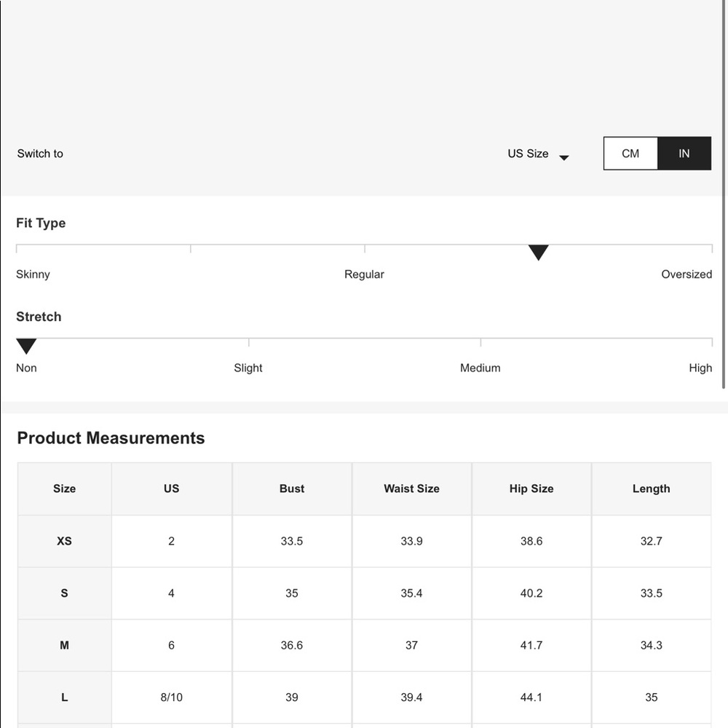
Task: Click the Fit Type triangle marker
Action: pos(538,253)
